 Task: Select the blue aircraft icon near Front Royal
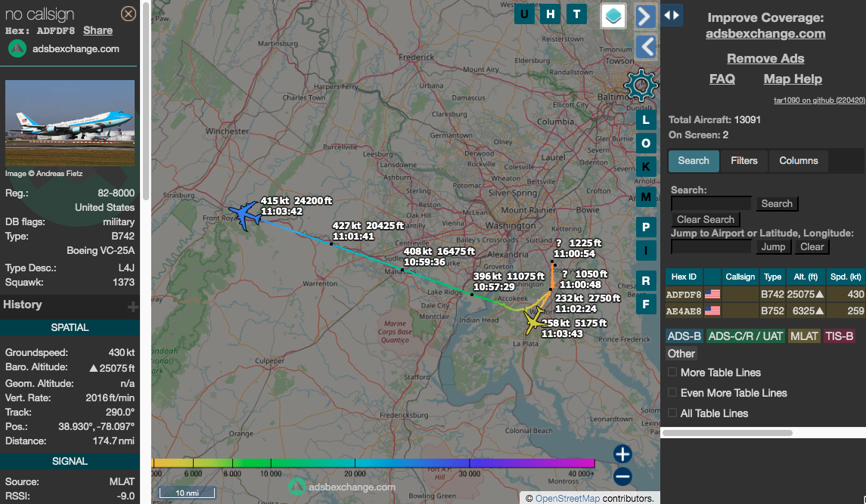245,214
